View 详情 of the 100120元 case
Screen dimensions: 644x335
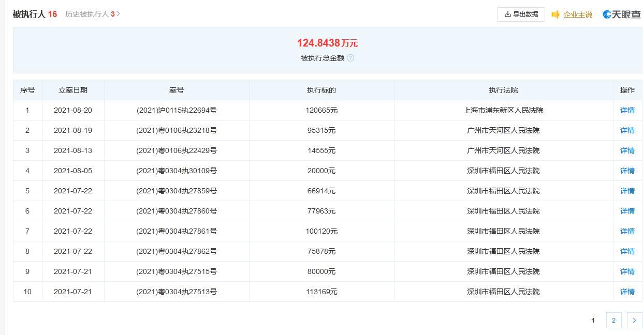click(627, 231)
